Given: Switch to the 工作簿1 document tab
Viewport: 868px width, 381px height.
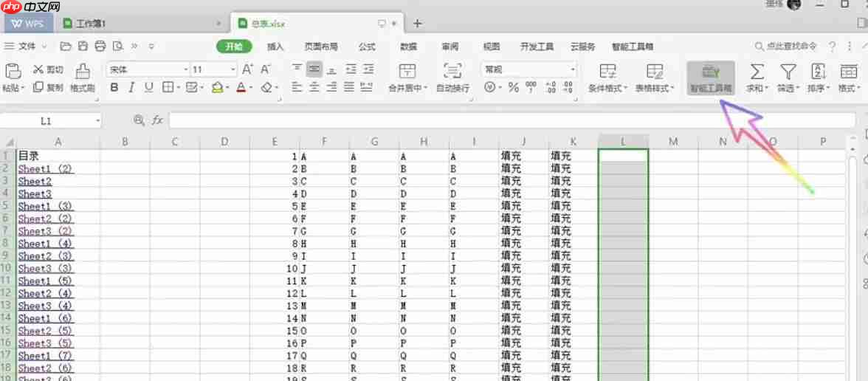Looking at the screenshot, I should (x=143, y=24).
